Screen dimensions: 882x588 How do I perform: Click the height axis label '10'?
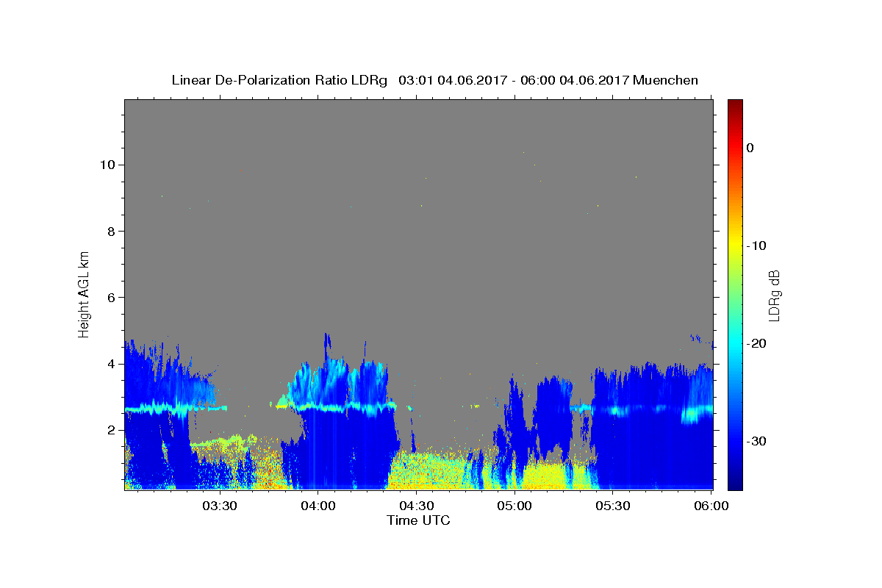coord(108,165)
